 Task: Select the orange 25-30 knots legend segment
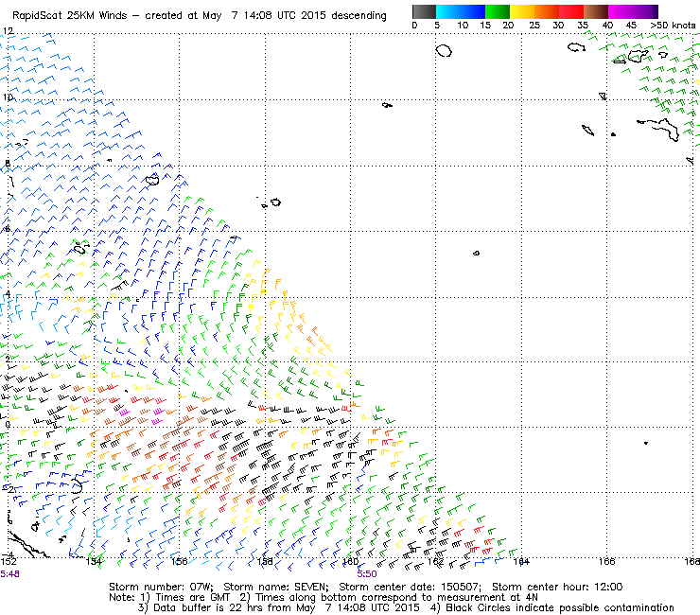click(547, 11)
